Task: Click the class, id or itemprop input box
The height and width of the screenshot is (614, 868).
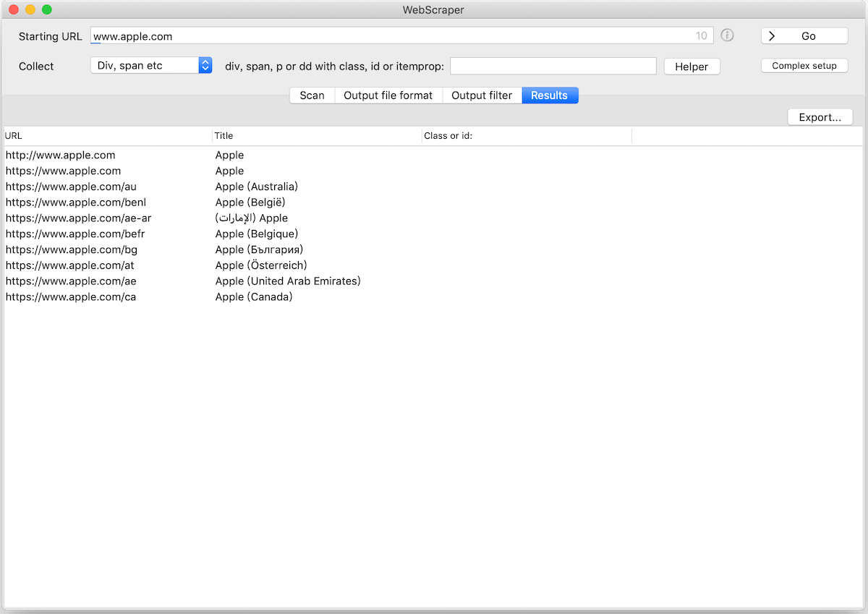Action: coord(553,66)
